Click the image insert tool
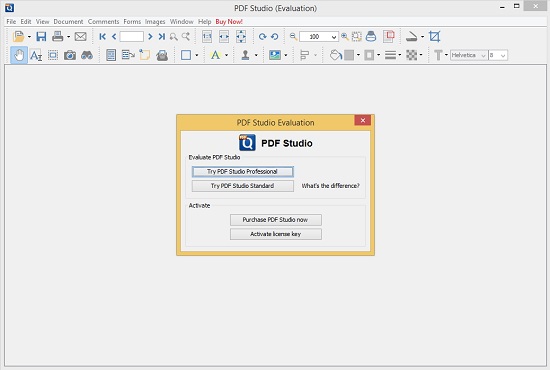 tap(275, 55)
